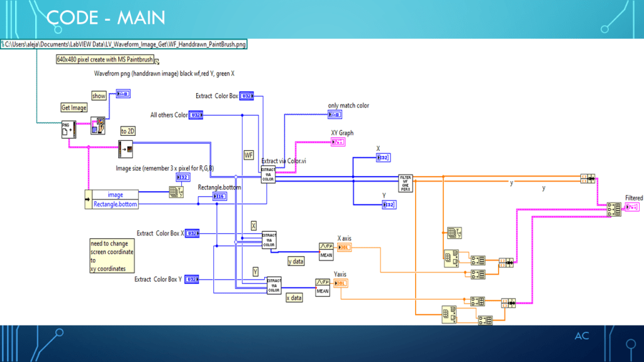Select the 'image' element in unbundle node

pos(116,195)
